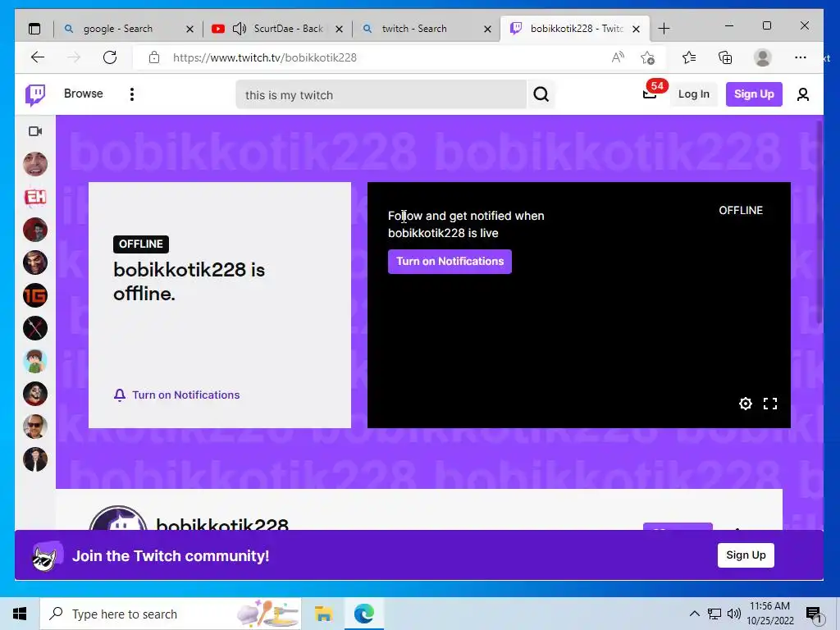Open the EH channel avatar in sidebar
Screen dimensions: 840x630
(35, 197)
